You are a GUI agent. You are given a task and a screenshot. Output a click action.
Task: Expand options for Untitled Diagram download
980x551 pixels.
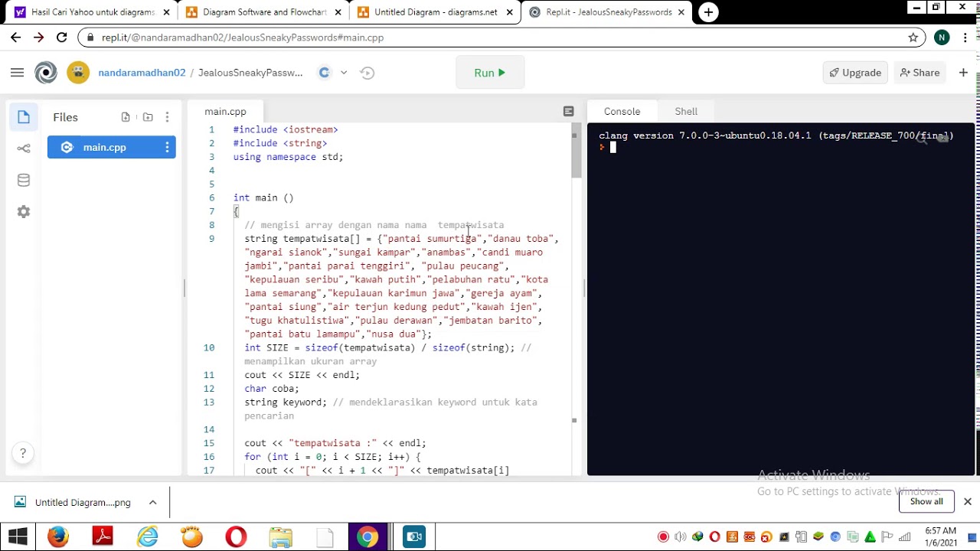[152, 503]
